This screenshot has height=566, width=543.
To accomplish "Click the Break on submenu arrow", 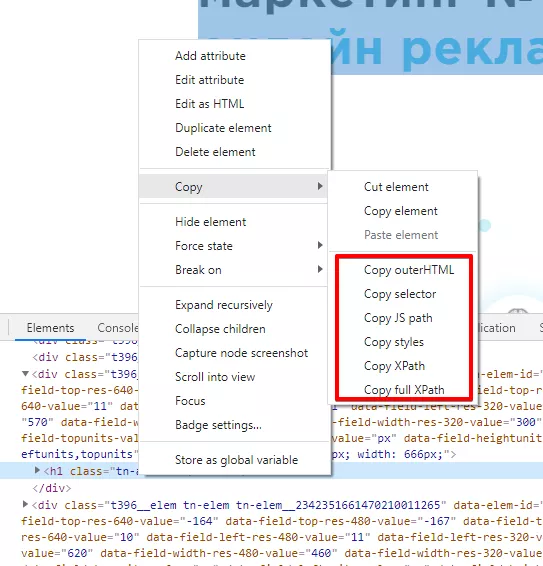I will (320, 269).
